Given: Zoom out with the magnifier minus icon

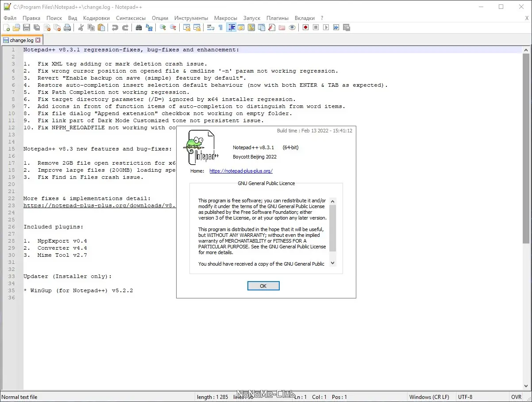Looking at the screenshot, I should point(173,27).
